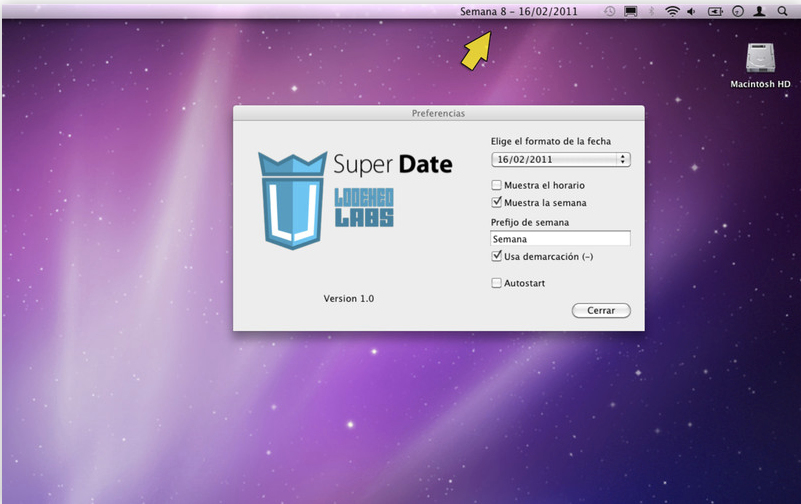
Task: Click the Prefijo de semana text field
Action: coord(560,238)
